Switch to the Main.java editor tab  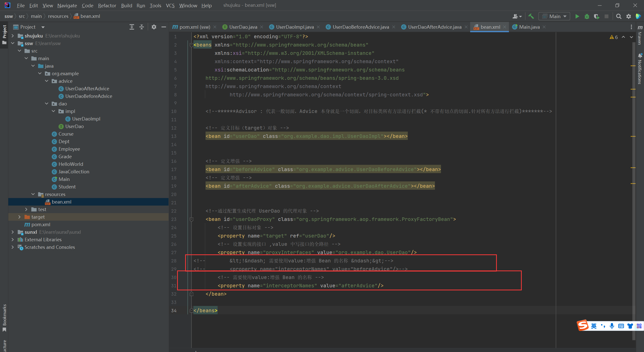(x=529, y=27)
